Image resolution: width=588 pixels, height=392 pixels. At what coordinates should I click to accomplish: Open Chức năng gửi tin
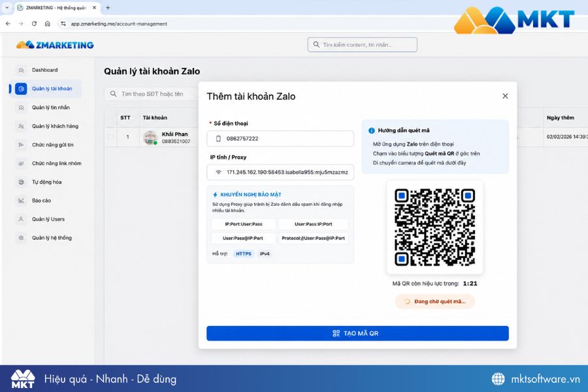tap(52, 145)
